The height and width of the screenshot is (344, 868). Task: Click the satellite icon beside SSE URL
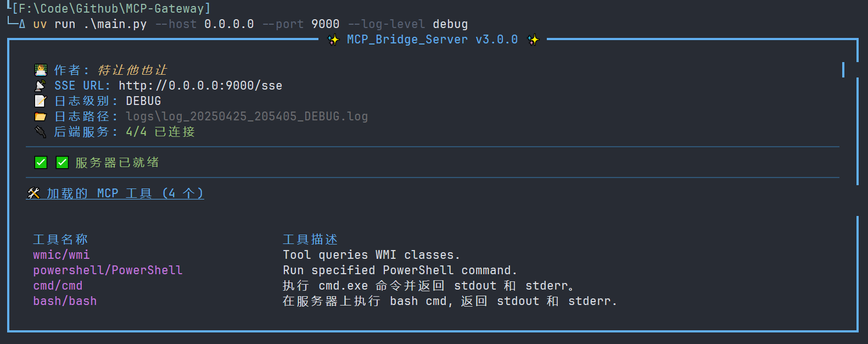[x=41, y=86]
